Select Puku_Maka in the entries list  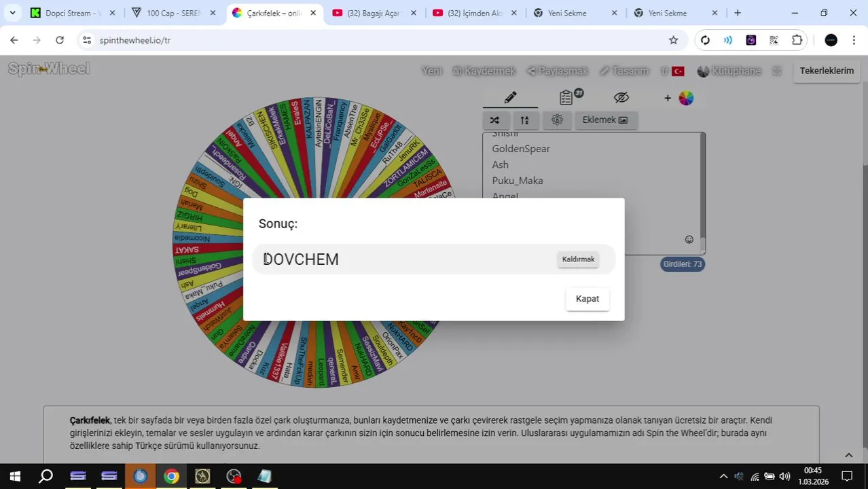[518, 181]
